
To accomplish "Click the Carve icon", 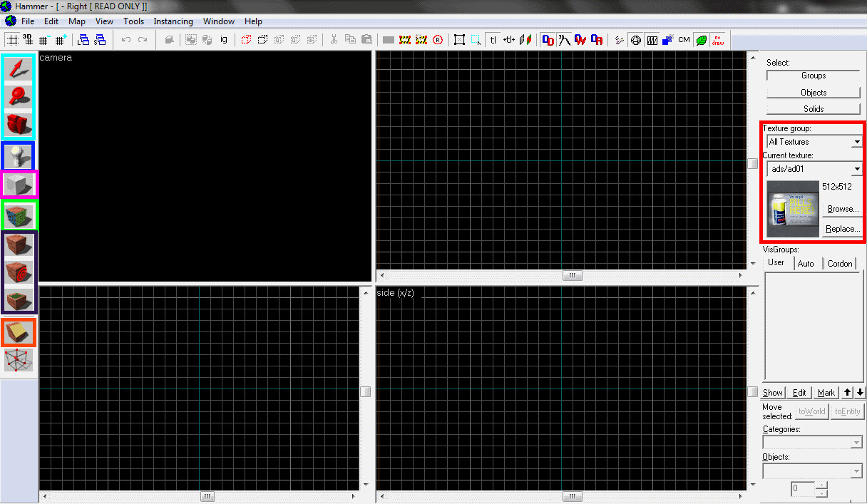I will 169,40.
